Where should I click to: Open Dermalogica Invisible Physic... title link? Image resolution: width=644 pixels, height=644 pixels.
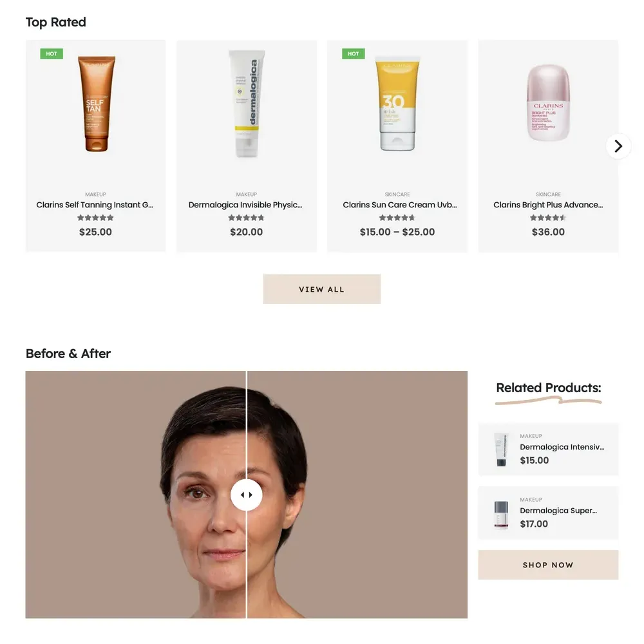245,205
